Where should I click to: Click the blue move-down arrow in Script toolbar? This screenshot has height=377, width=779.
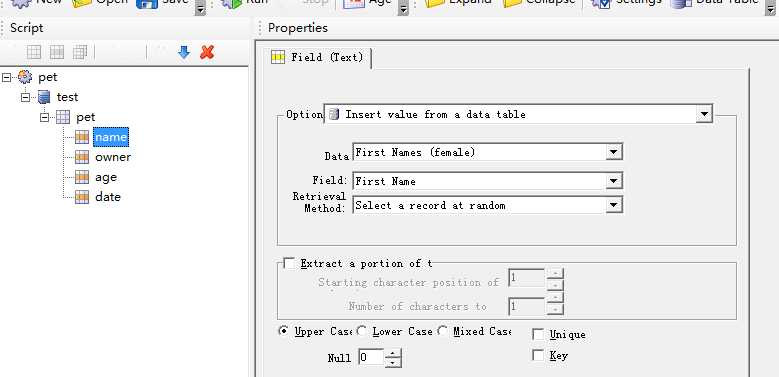point(184,52)
